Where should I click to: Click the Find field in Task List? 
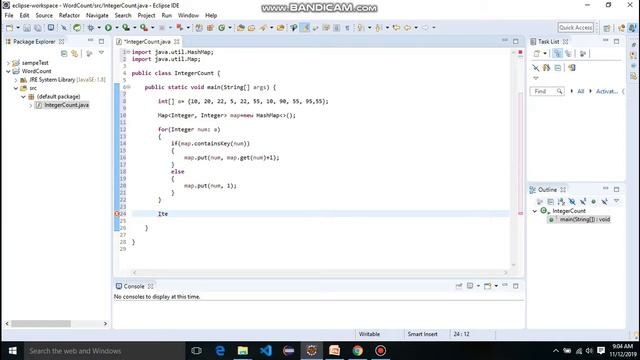coord(547,91)
